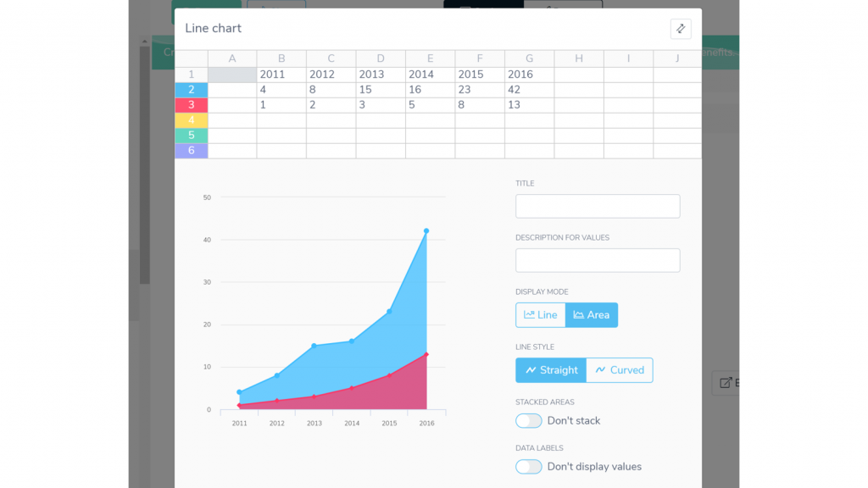Click the Title input field

click(x=598, y=206)
